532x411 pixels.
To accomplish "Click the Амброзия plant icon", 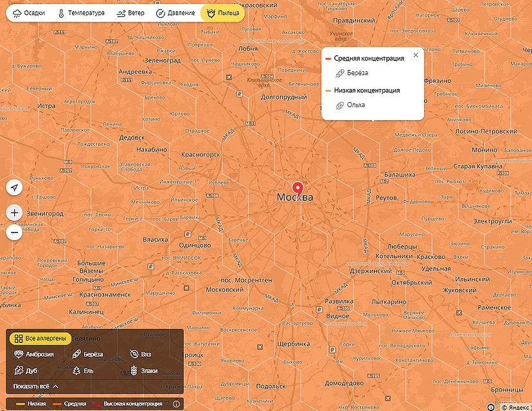I will (19, 354).
